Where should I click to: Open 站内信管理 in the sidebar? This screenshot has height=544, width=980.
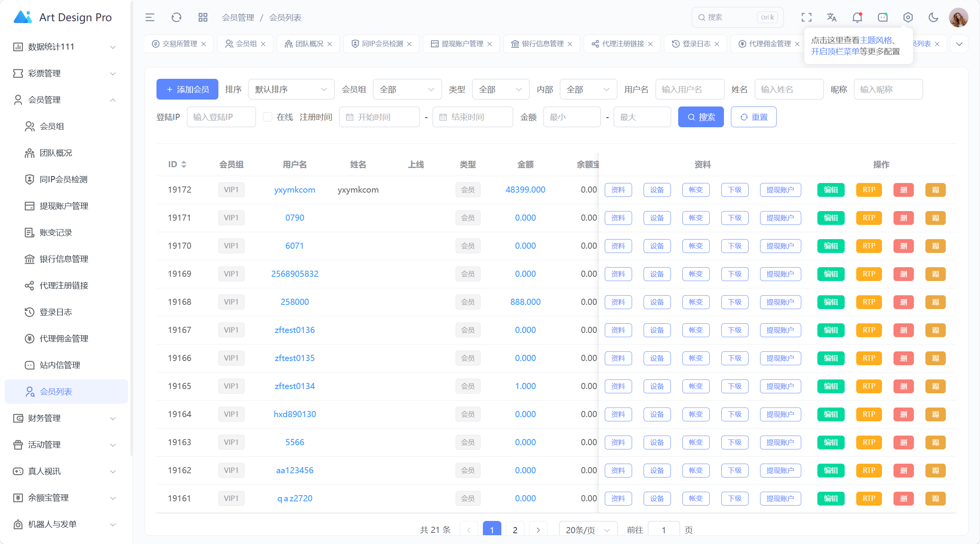coord(66,365)
